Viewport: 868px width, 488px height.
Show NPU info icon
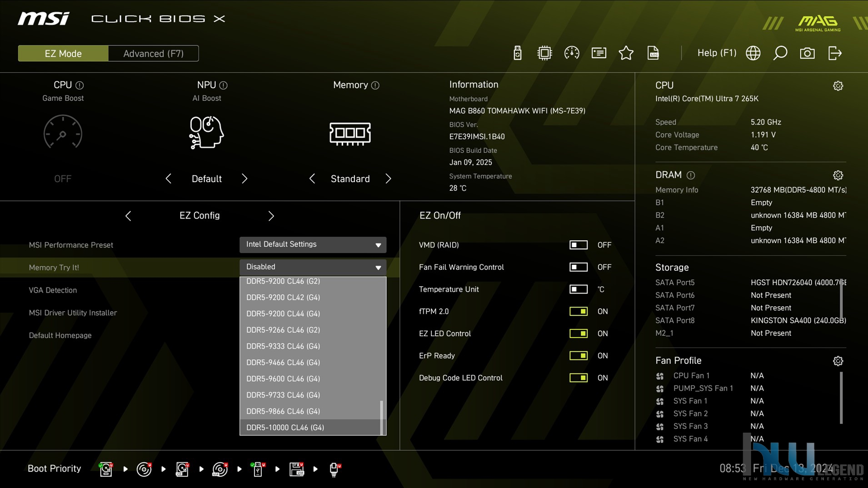(223, 85)
